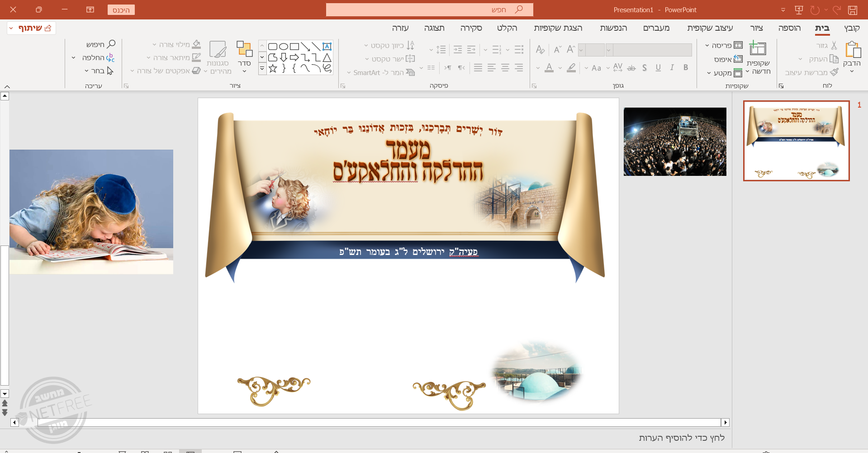
Task: Click the Justify text alignment icon
Action: [478, 68]
